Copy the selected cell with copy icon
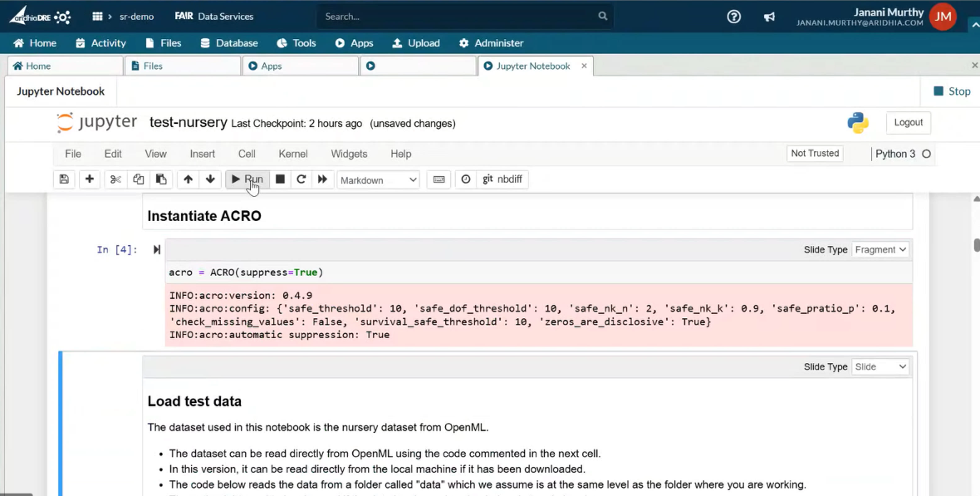Viewport: 980px width, 496px height. pyautogui.click(x=138, y=179)
